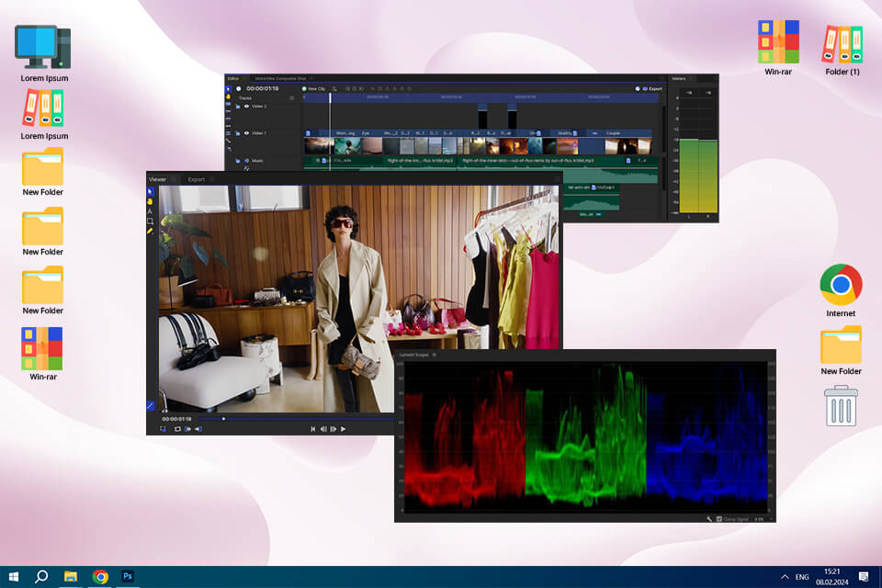Click the set in-point icon in Viewer
The width and height of the screenshot is (882, 588).
[x=187, y=429]
